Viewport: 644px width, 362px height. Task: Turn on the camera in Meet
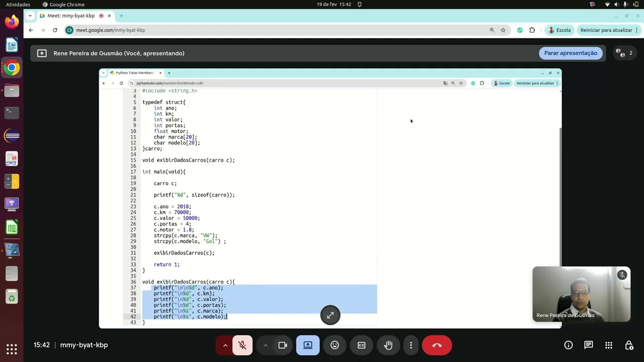pos(282,345)
